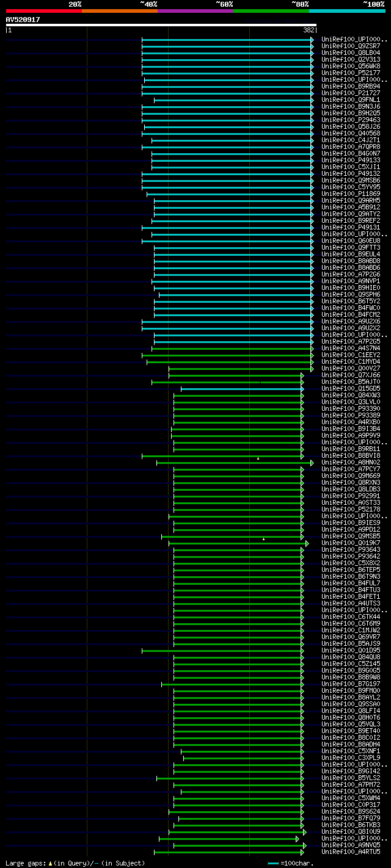
Task: Click label UniRef100_A7QPR8
Action: [x=351, y=147]
